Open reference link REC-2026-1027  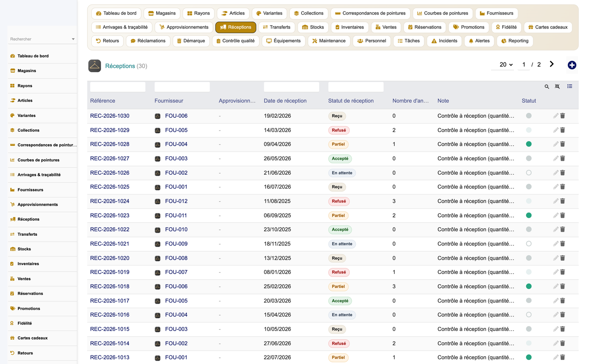(110, 158)
